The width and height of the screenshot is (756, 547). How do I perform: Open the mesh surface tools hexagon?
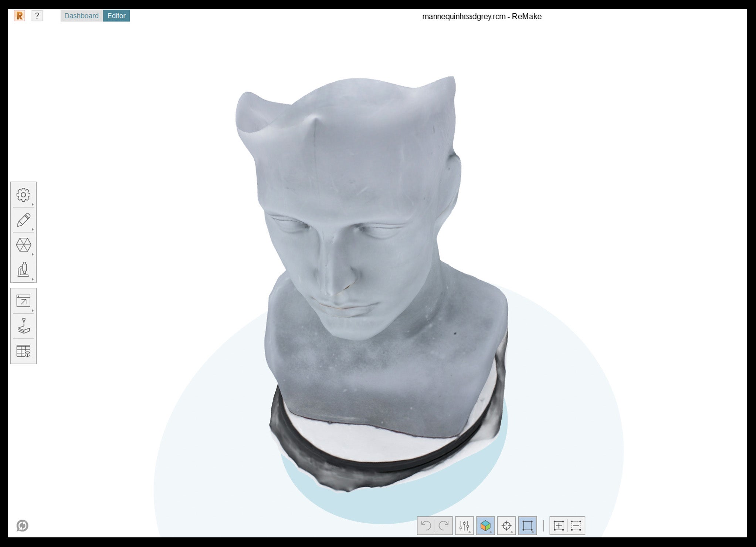click(23, 245)
